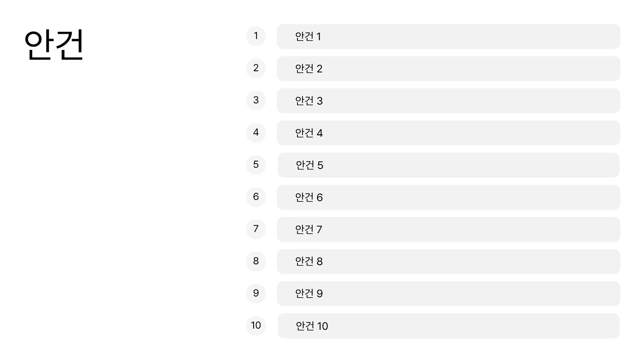Select the 안건 5 text box
The image size is (644, 362).
448,165
